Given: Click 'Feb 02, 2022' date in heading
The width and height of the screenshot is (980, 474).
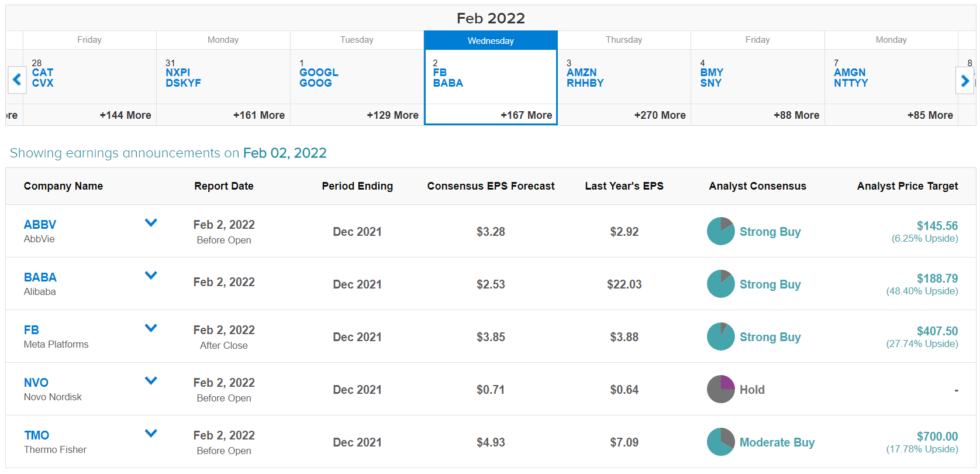Looking at the screenshot, I should [x=285, y=153].
